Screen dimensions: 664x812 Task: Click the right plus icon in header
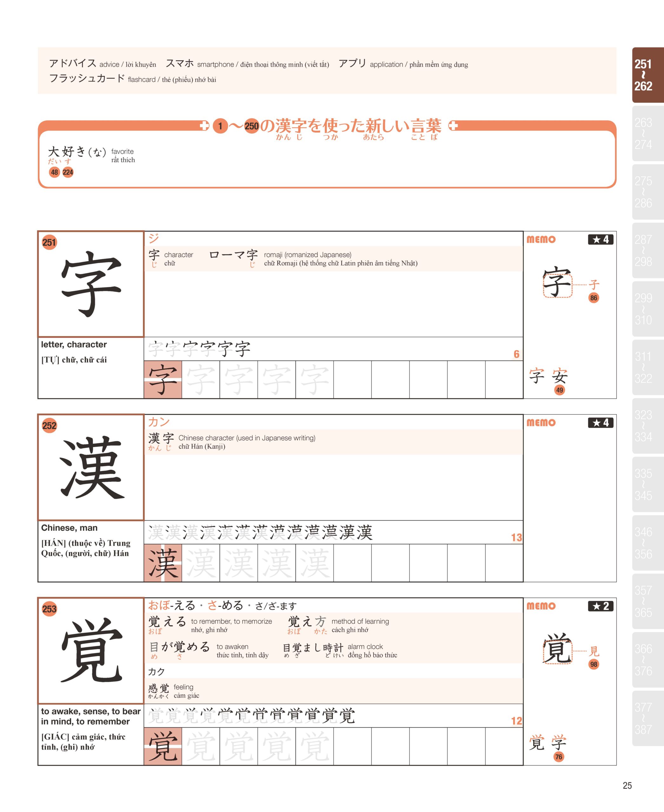[x=453, y=126]
